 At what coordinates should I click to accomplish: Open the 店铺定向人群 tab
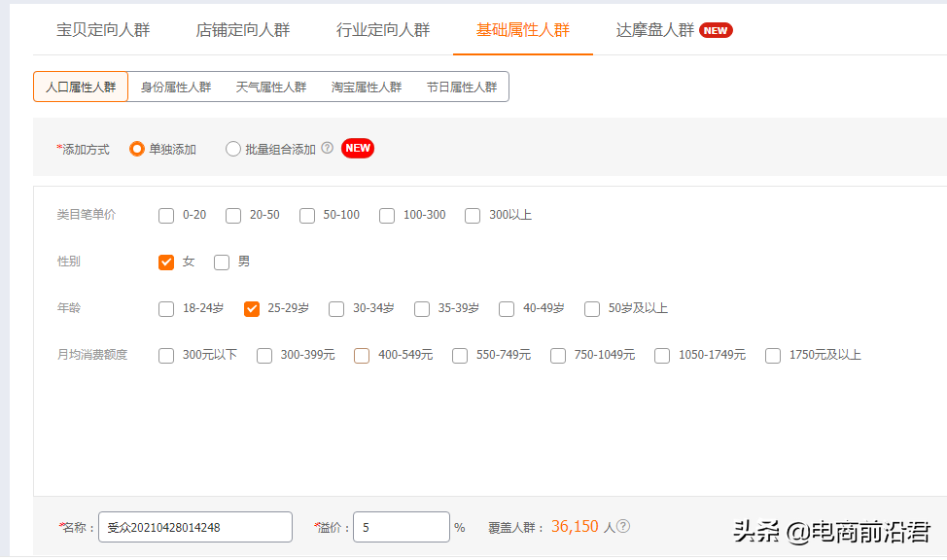[x=243, y=30]
